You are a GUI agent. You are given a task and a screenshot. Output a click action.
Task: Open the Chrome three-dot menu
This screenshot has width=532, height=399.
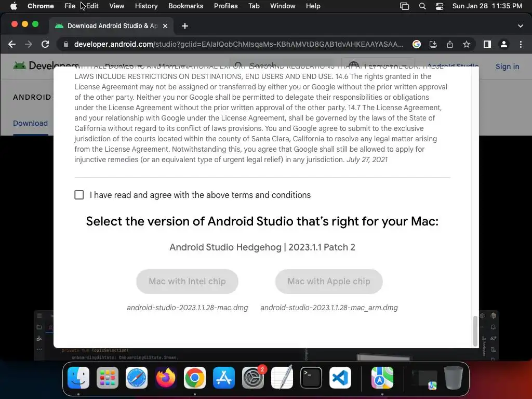tap(521, 44)
